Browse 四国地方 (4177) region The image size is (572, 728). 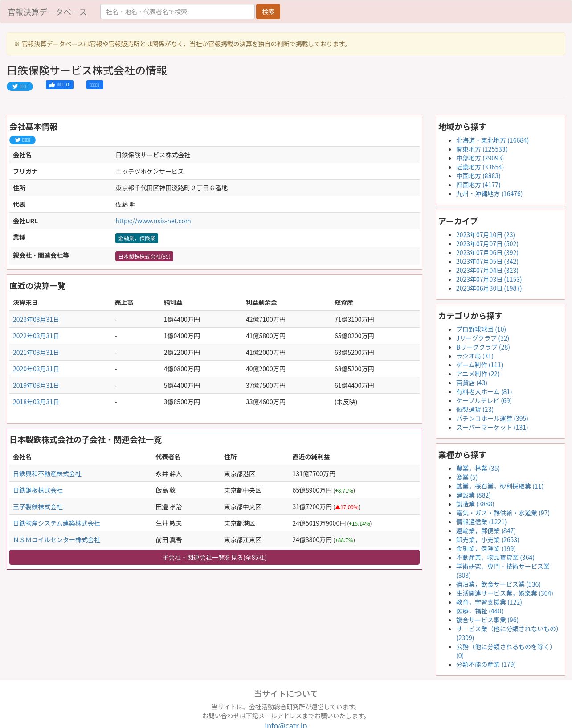pos(478,185)
